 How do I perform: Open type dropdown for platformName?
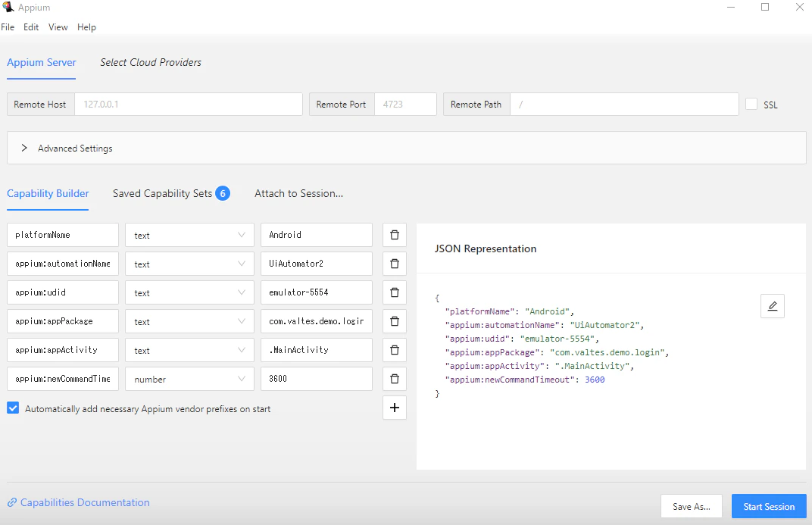pyautogui.click(x=189, y=235)
